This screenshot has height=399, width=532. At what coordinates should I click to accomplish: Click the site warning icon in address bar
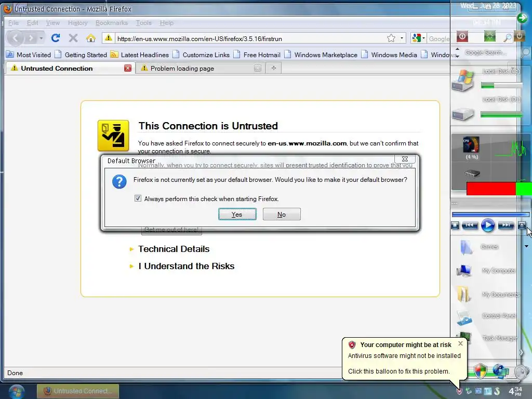tap(108, 38)
